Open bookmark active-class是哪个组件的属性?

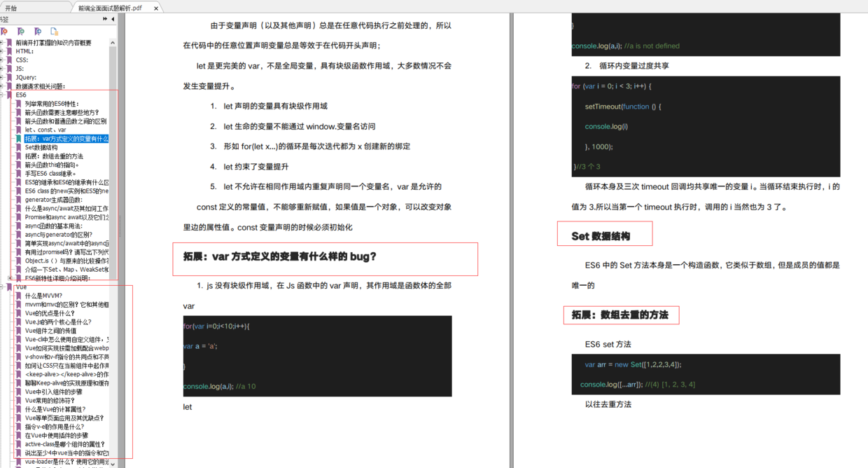[x=64, y=444]
